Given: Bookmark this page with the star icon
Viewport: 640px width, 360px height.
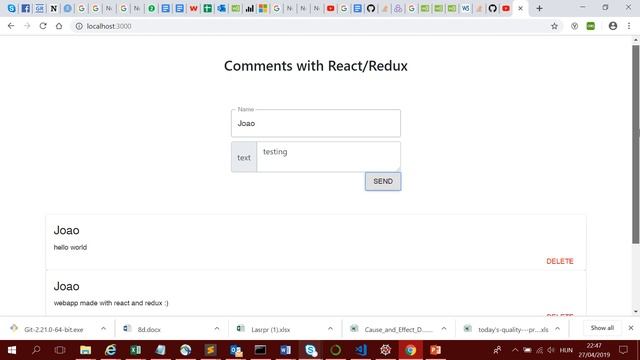Looking at the screenshot, I should click(x=554, y=26).
